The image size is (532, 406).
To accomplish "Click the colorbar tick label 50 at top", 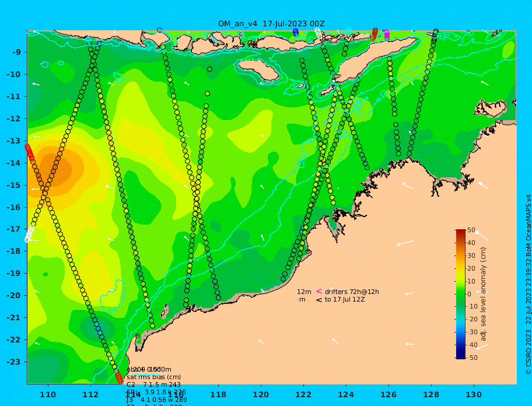I will click(471, 230).
